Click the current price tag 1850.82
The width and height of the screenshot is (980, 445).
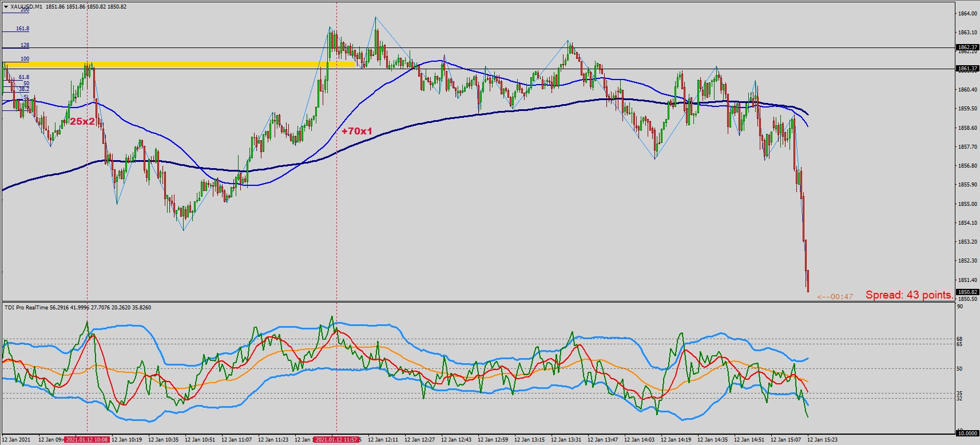(967, 292)
